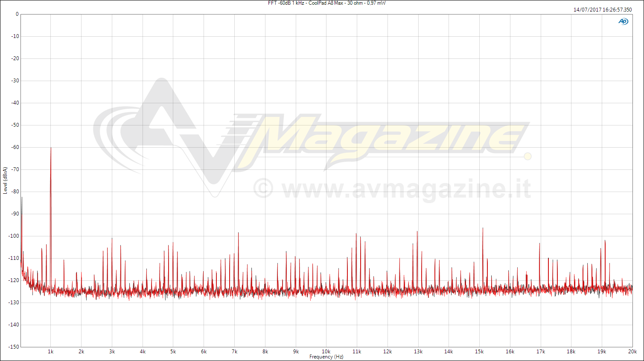Click the '-40' level tick label

pyautogui.click(x=15, y=103)
